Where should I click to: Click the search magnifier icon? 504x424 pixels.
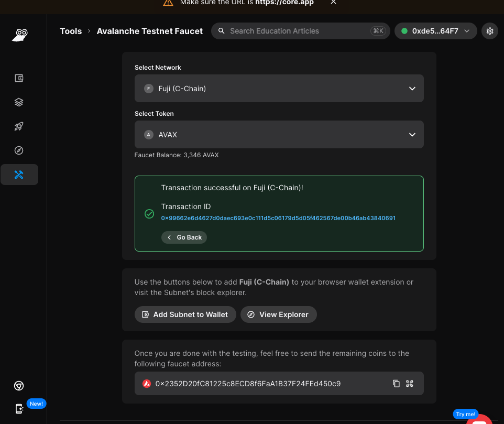pyautogui.click(x=222, y=31)
